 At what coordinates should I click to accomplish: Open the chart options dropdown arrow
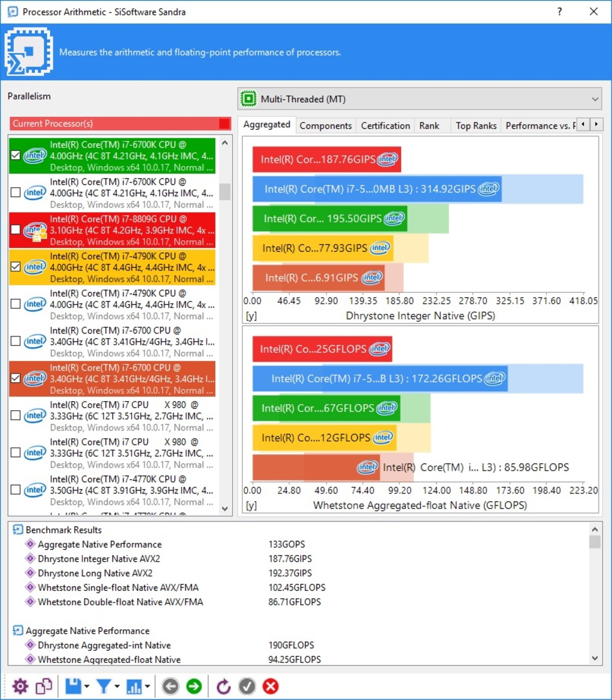[x=147, y=686]
